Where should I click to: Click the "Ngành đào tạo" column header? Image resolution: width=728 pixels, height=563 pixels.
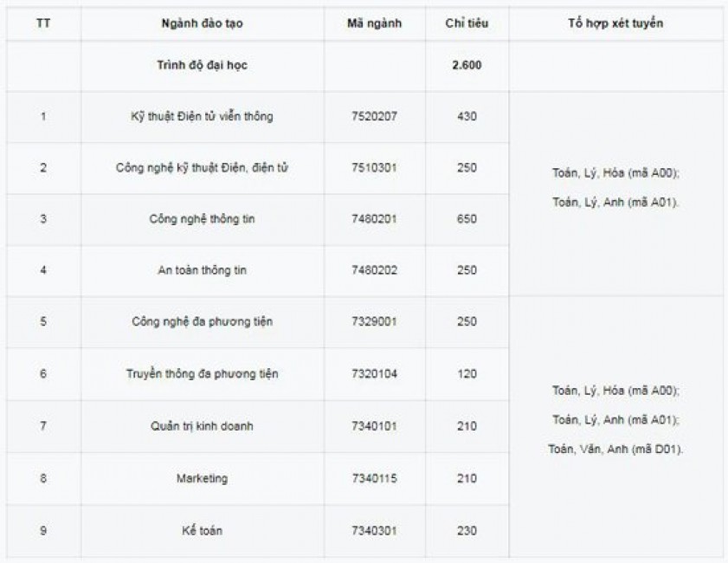click(202, 23)
